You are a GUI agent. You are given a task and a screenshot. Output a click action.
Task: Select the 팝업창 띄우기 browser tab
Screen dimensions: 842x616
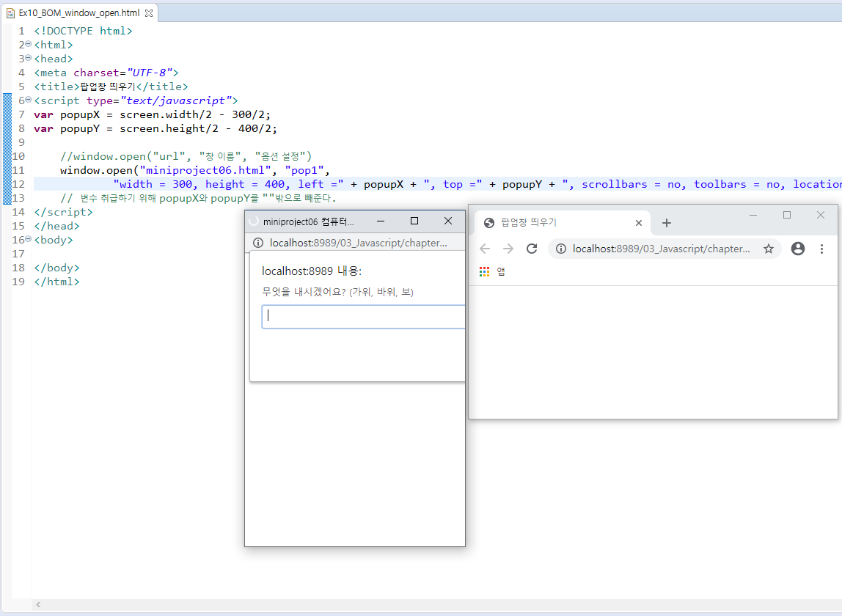563,223
